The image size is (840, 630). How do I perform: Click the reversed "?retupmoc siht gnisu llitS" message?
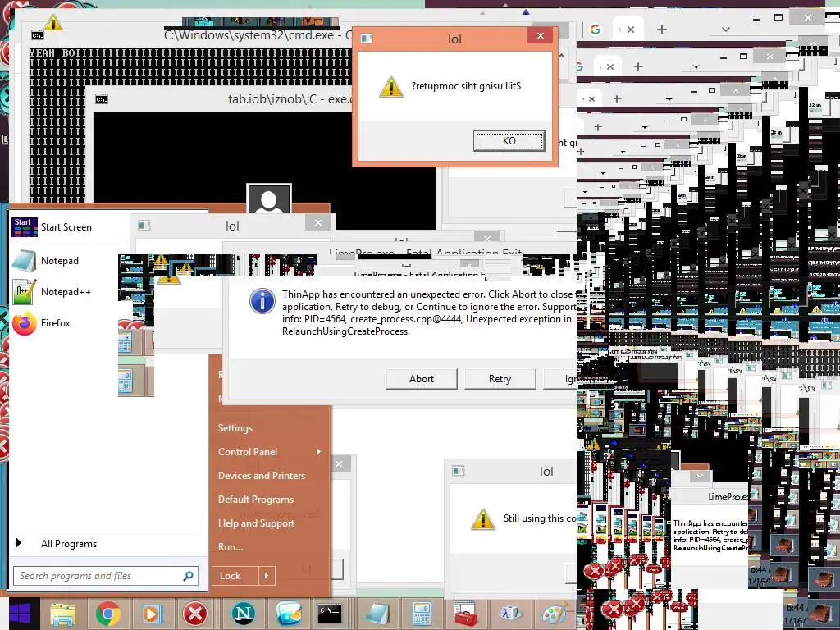tap(466, 85)
